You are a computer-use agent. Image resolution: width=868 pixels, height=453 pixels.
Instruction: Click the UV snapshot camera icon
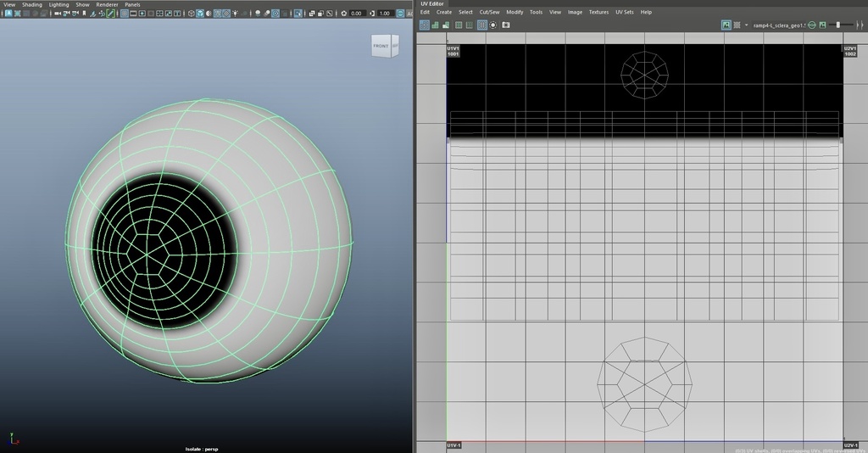505,25
